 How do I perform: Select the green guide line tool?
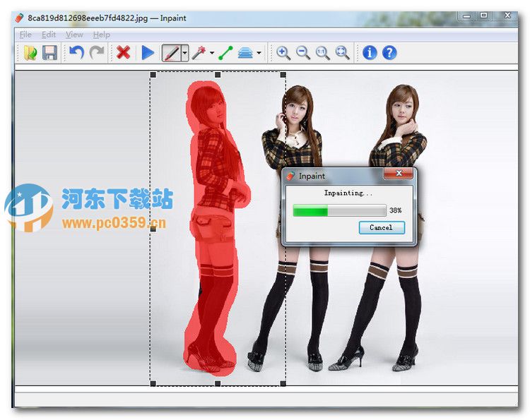point(226,53)
